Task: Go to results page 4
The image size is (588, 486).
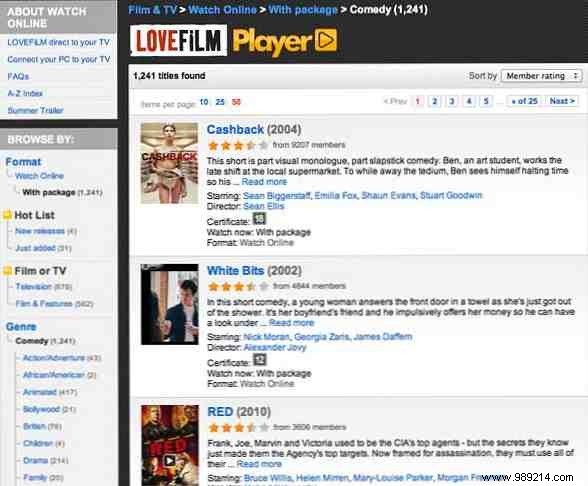Action: 469,101
